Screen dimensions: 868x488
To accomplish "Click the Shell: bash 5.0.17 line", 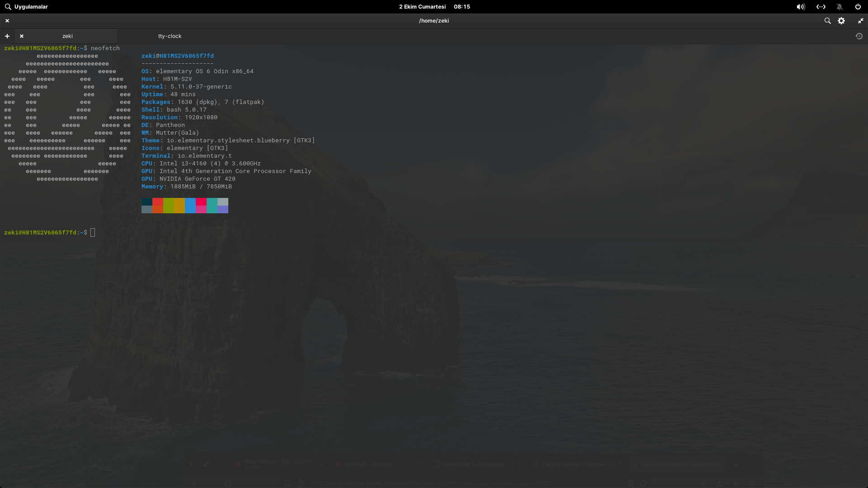I will click(x=174, y=110).
